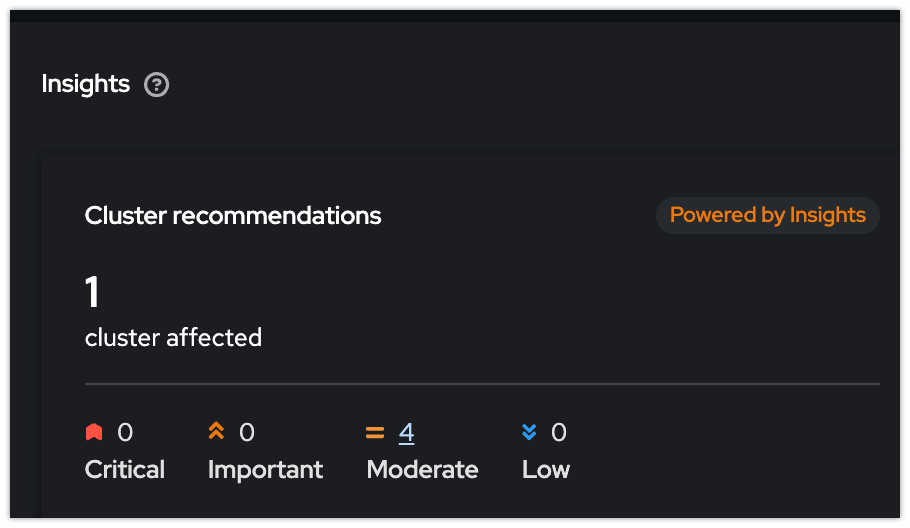Click the Important count of 0
910x528 pixels.
[247, 432]
